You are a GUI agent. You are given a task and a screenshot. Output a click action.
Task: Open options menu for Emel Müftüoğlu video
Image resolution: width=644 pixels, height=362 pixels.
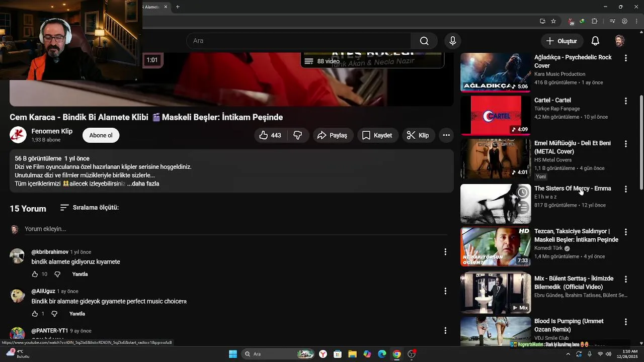pos(626,144)
